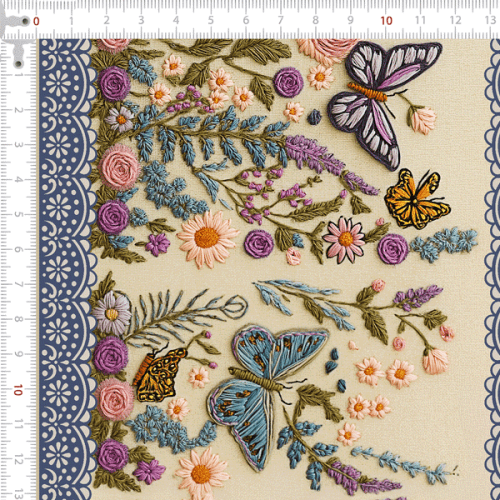
Task: Click number 3 on the vertical ruler
Action: pos(18,145)
